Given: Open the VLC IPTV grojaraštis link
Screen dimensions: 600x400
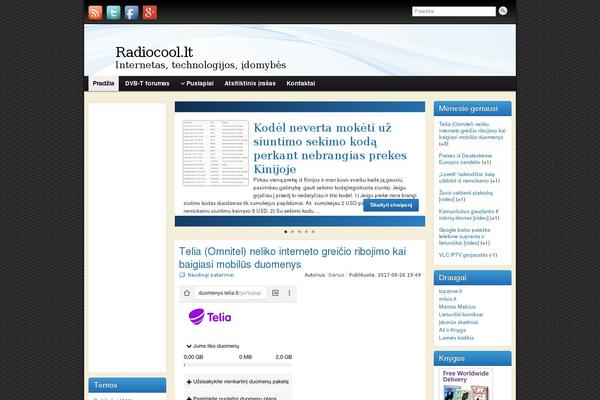Looking at the screenshot, I should pos(465,255).
